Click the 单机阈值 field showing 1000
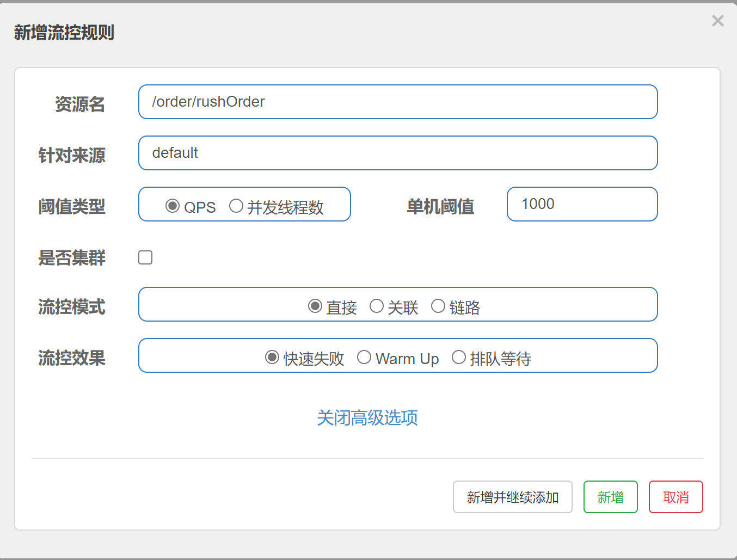The width and height of the screenshot is (737, 560). (x=582, y=204)
